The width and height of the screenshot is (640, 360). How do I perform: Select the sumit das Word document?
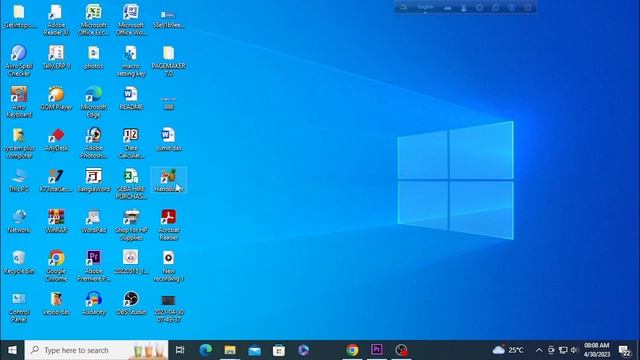(169, 140)
